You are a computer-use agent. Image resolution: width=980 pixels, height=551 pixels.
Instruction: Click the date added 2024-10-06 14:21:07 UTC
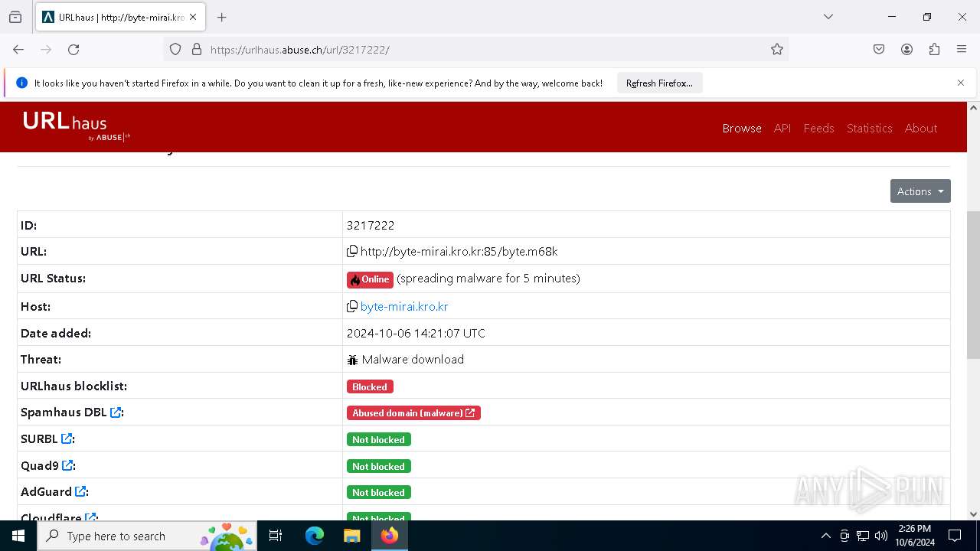pos(416,333)
